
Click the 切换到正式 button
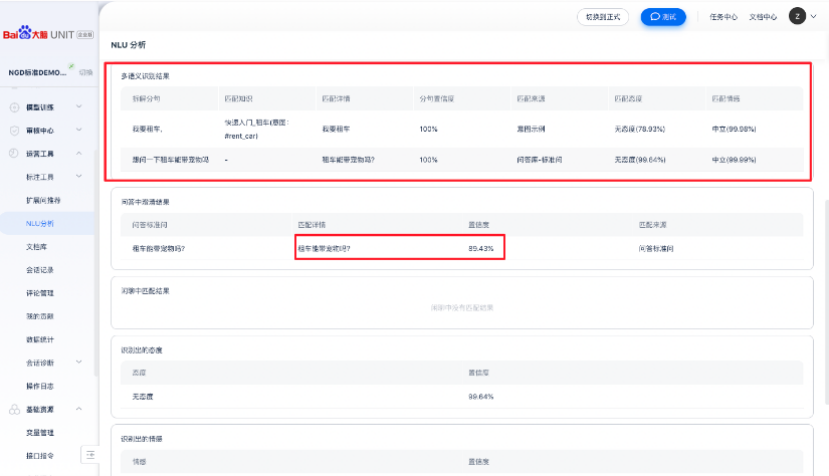tap(603, 17)
